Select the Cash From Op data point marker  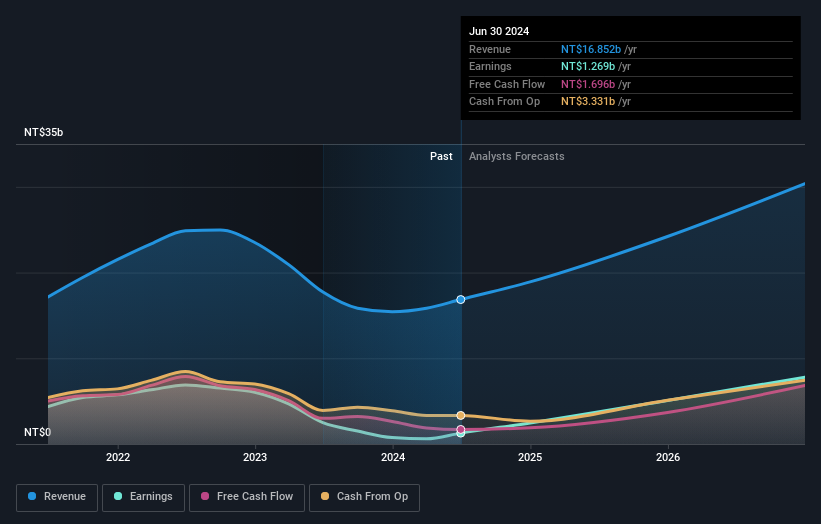tap(461, 416)
